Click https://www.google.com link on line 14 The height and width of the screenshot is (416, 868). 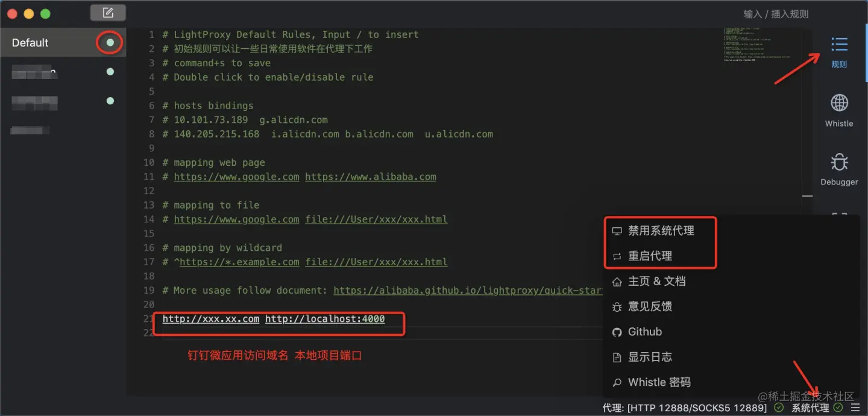click(x=236, y=219)
